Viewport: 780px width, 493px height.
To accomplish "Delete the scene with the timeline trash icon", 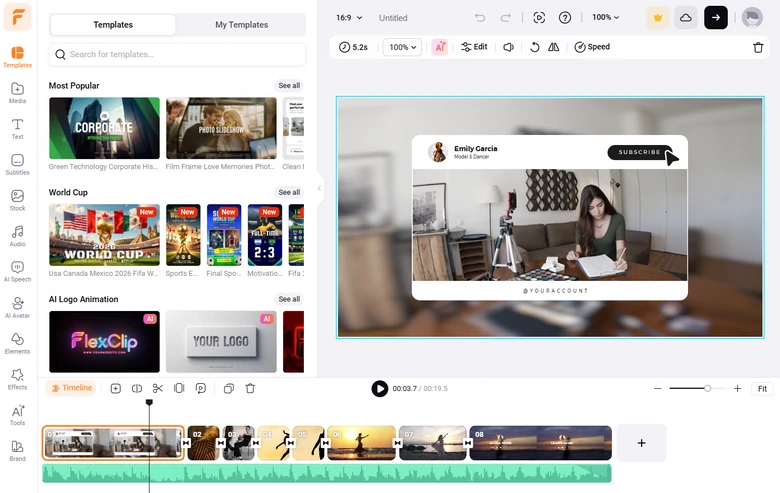I will (x=250, y=389).
